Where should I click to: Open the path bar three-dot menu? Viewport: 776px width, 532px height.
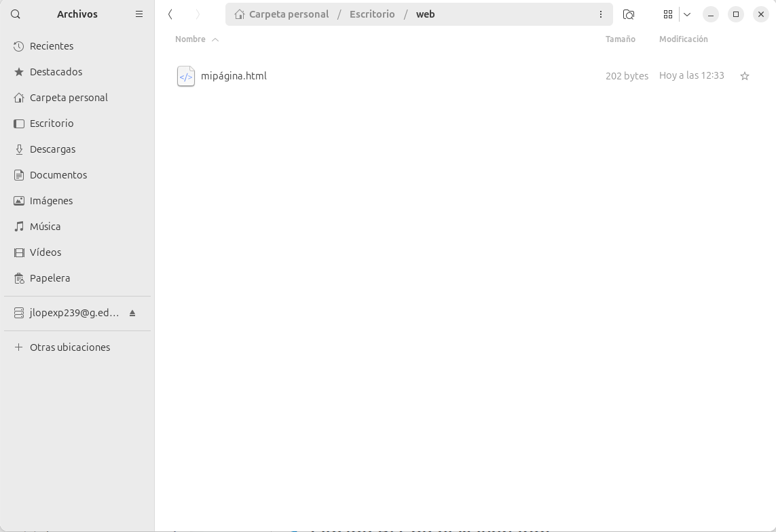tap(601, 14)
